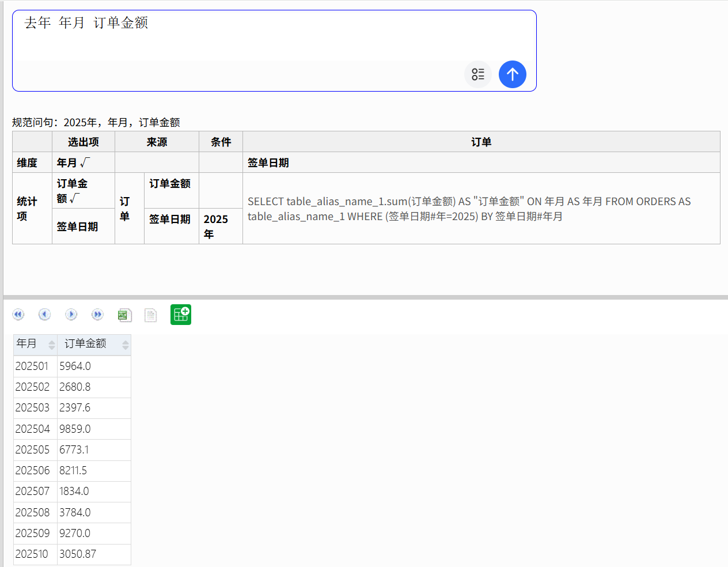Select the 202506 row cell
The image size is (728, 567).
[x=35, y=471]
